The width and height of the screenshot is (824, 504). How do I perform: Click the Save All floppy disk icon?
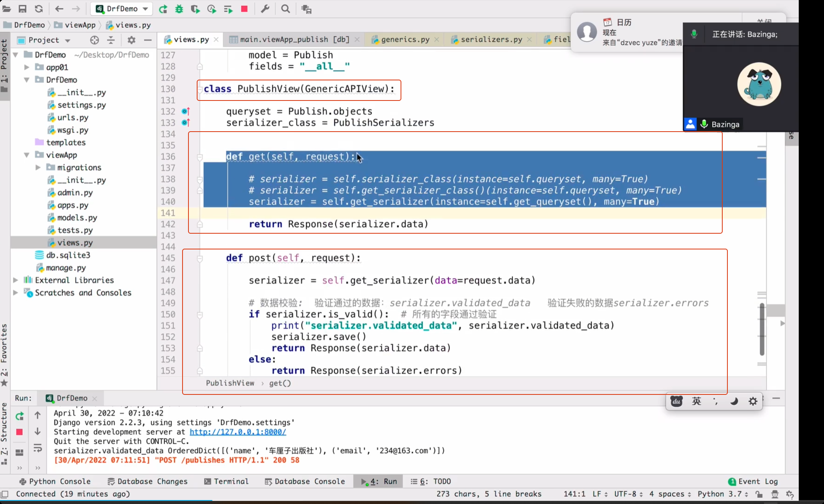point(22,9)
